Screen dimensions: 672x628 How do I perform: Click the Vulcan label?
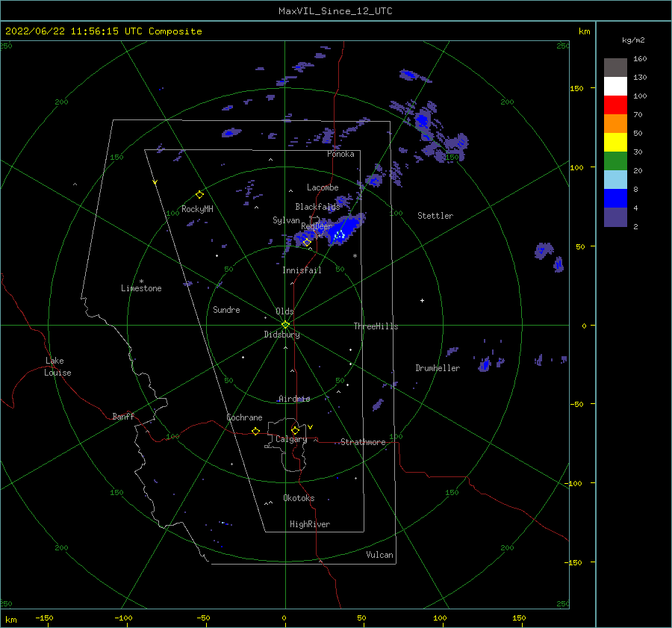click(379, 555)
